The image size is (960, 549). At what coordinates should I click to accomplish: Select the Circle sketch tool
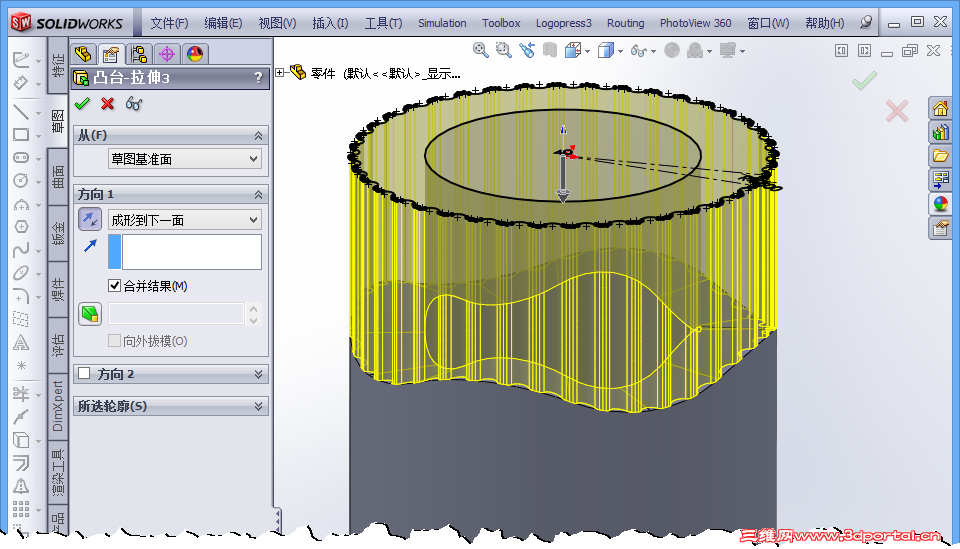(x=21, y=181)
